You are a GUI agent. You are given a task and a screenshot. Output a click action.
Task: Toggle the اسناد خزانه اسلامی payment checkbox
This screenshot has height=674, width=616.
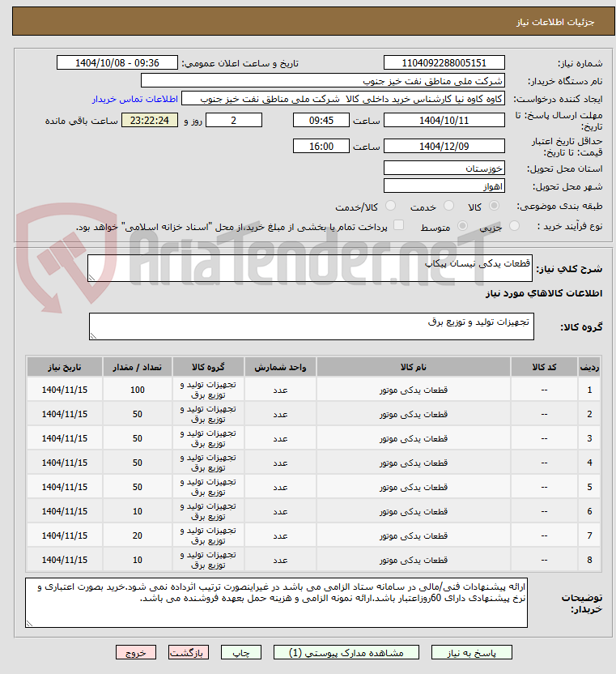click(399, 225)
